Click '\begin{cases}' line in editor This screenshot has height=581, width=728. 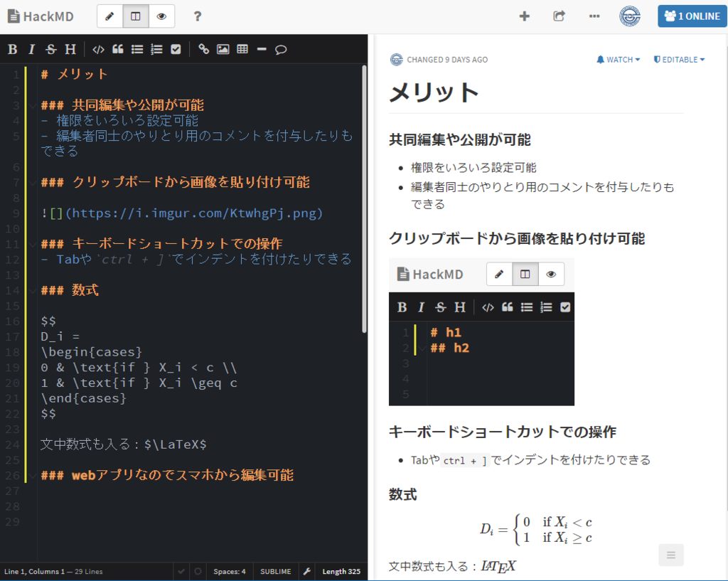click(92, 352)
